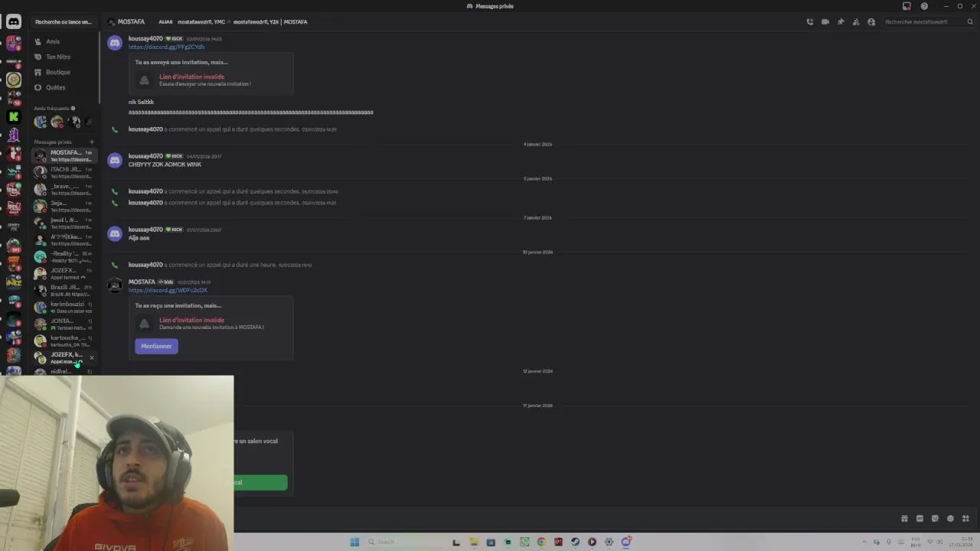Open WhatsApp from the taskbar
The height and width of the screenshot is (551, 980).
pos(524,542)
